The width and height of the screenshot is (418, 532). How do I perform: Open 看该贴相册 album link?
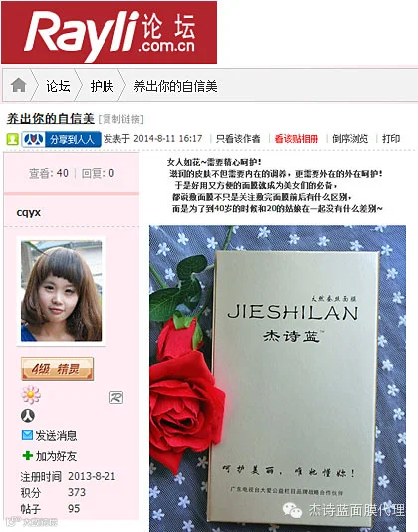click(x=297, y=139)
